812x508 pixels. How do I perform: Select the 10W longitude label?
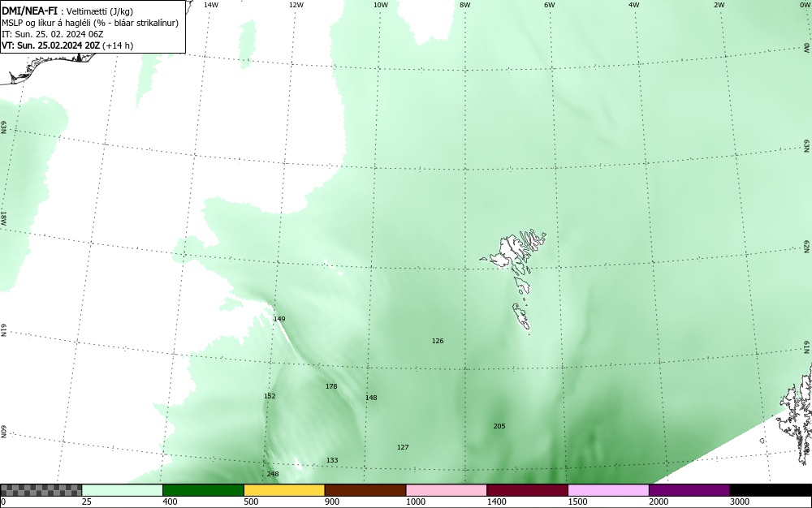pyautogui.click(x=381, y=5)
